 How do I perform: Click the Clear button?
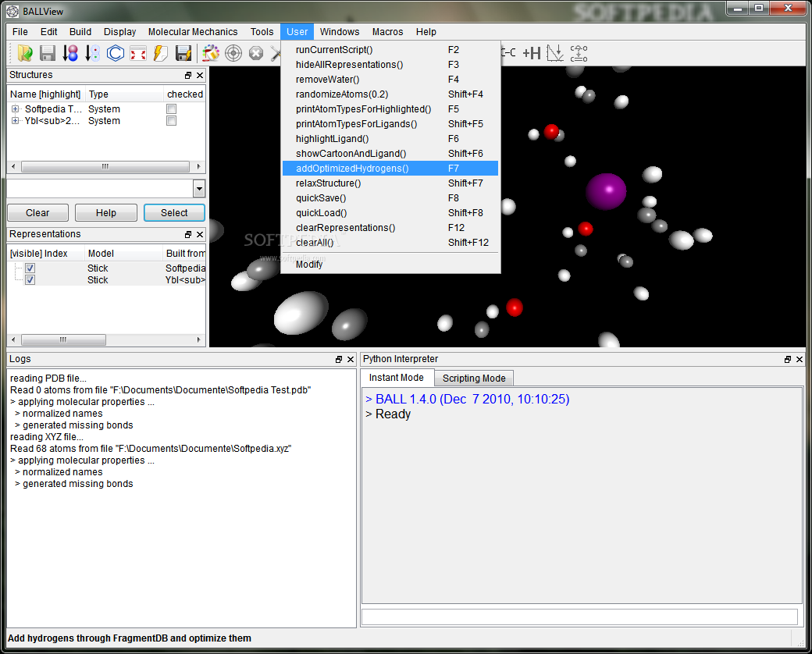[37, 213]
